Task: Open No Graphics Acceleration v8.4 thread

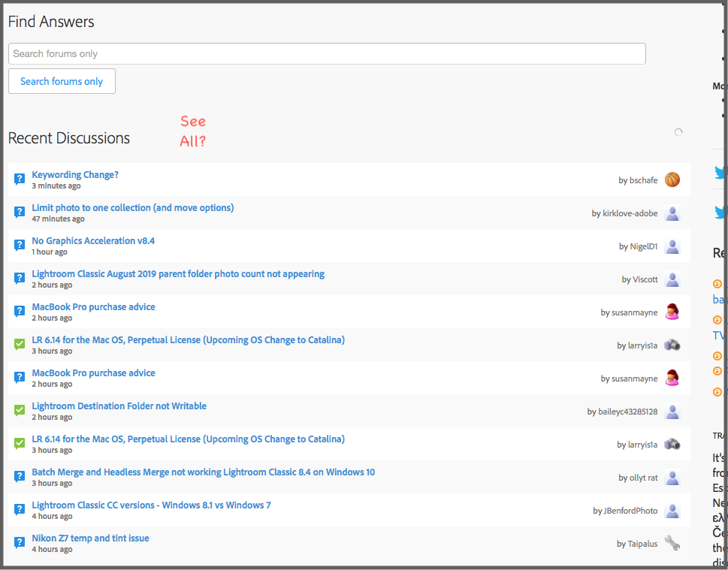Action: click(x=93, y=241)
